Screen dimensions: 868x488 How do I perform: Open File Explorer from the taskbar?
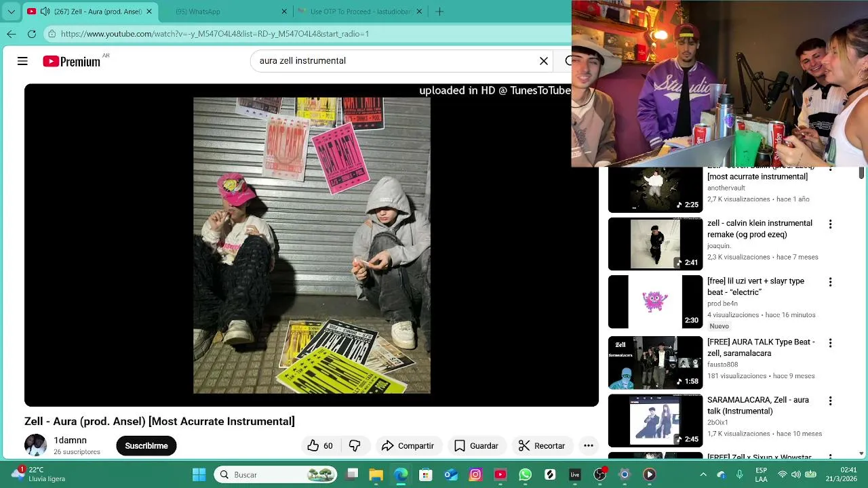376,474
